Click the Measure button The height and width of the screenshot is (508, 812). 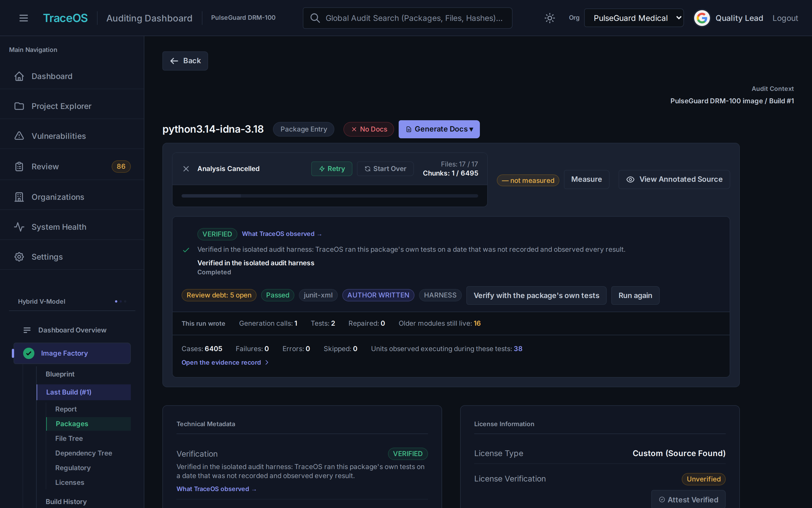tap(586, 179)
